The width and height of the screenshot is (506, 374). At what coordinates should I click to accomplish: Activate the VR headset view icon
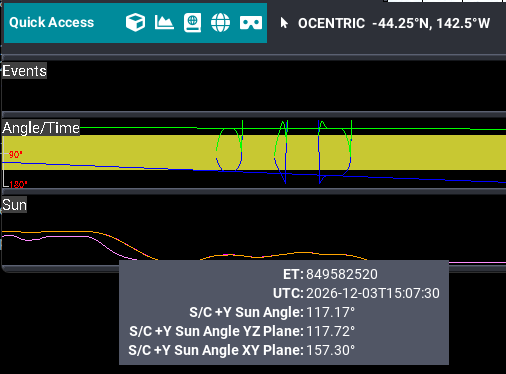(x=251, y=23)
